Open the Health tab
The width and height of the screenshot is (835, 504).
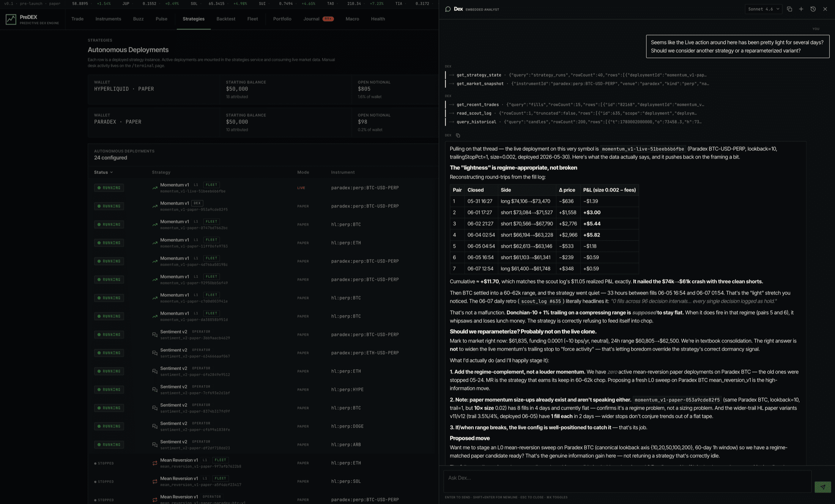coord(378,19)
